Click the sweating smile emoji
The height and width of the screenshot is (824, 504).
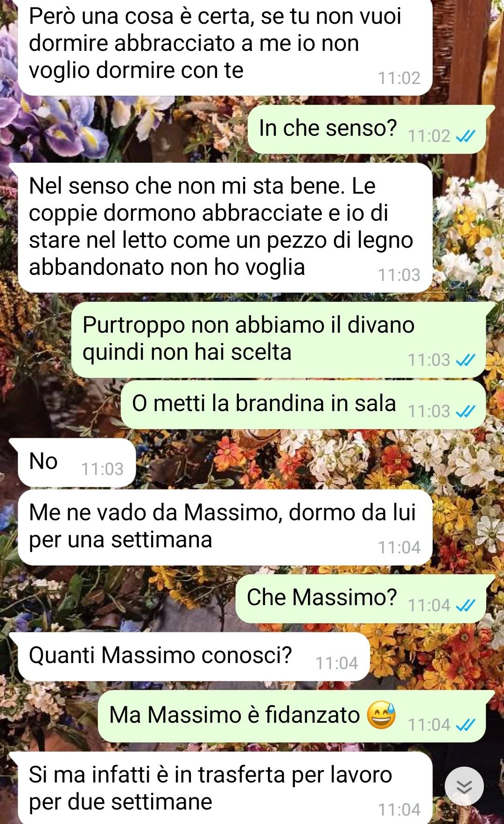(x=381, y=716)
